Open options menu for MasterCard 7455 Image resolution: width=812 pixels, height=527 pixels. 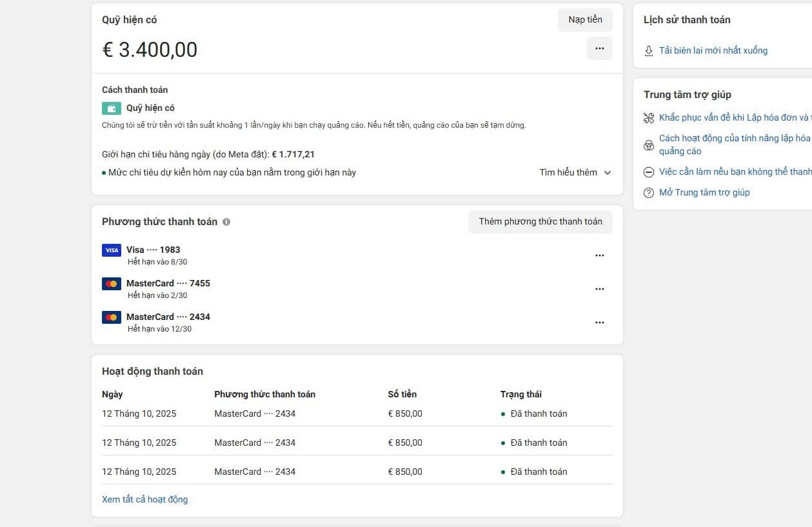click(600, 289)
